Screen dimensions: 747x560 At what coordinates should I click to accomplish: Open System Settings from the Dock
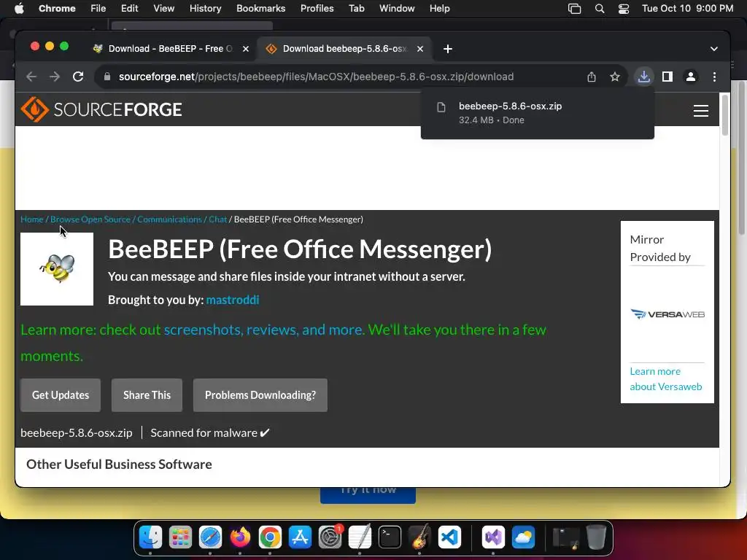330,537
